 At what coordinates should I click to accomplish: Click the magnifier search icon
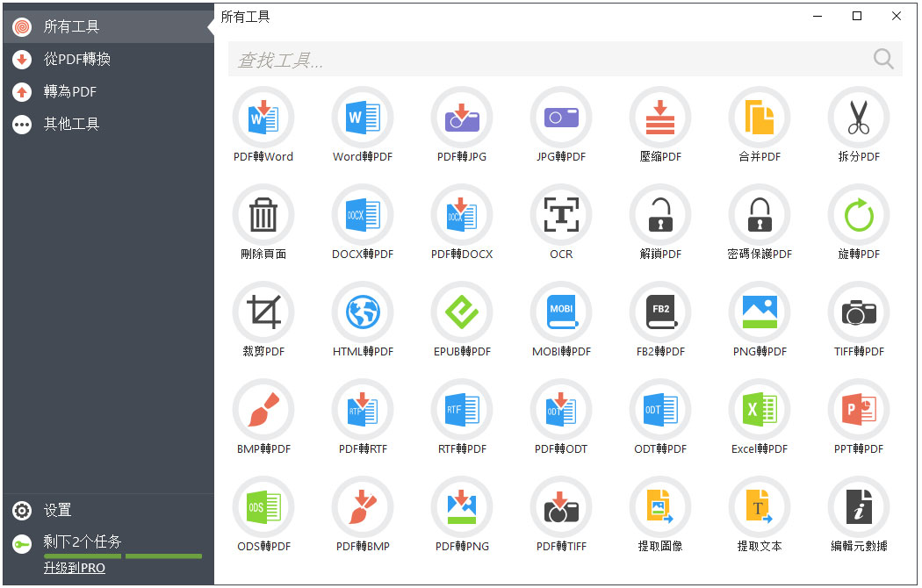tap(883, 59)
